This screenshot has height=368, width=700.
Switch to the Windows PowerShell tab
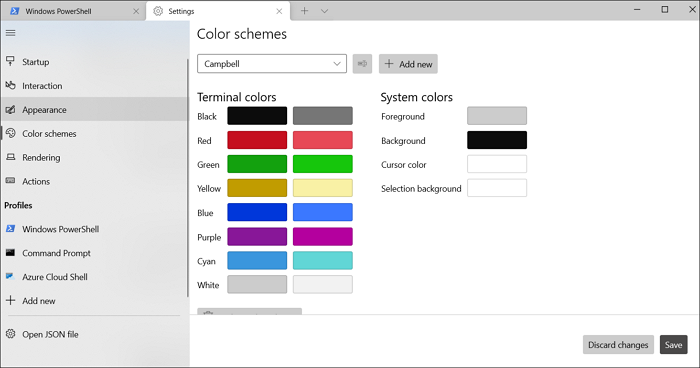point(74,11)
